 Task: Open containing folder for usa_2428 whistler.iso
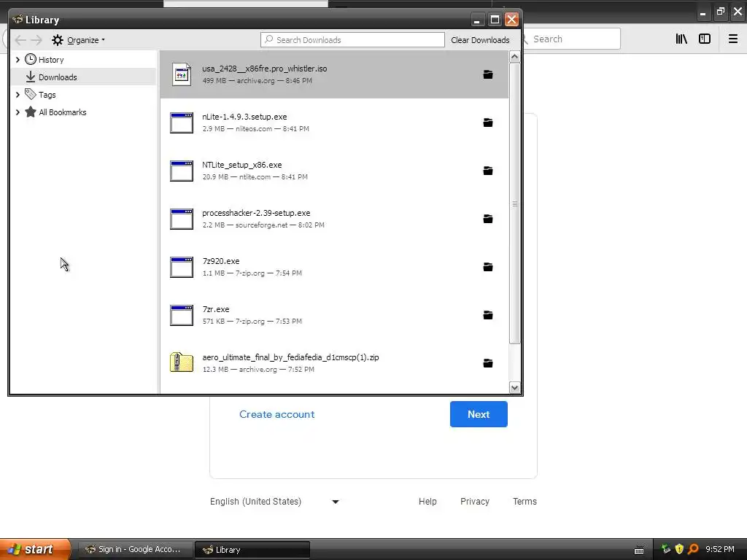488,75
